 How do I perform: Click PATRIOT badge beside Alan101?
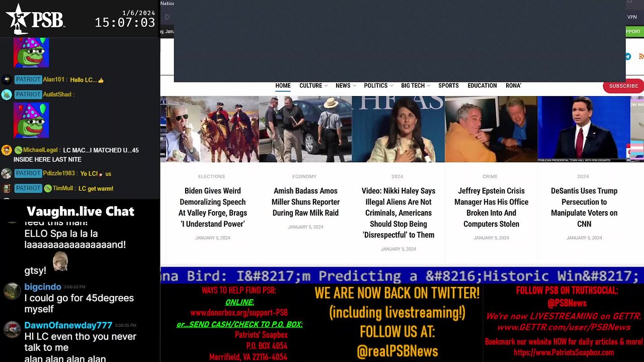tap(28, 79)
